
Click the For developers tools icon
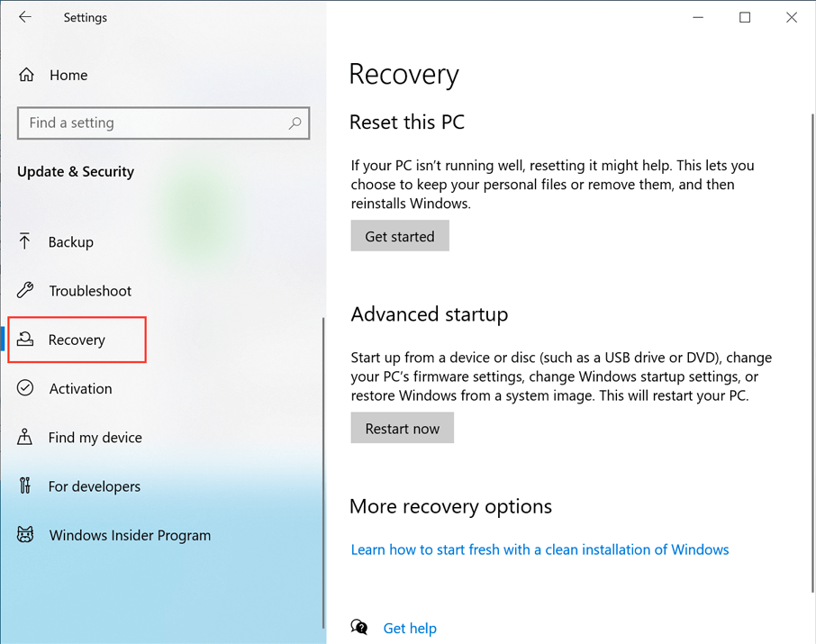[x=24, y=485]
